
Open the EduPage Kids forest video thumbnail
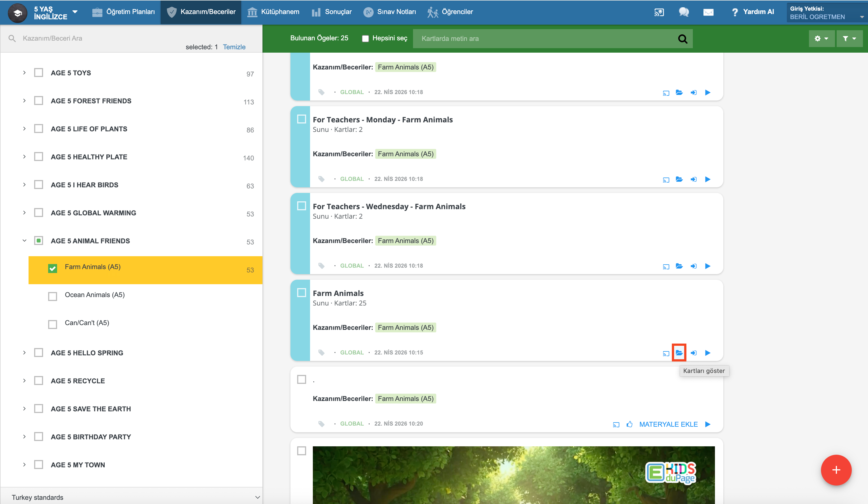(513, 475)
